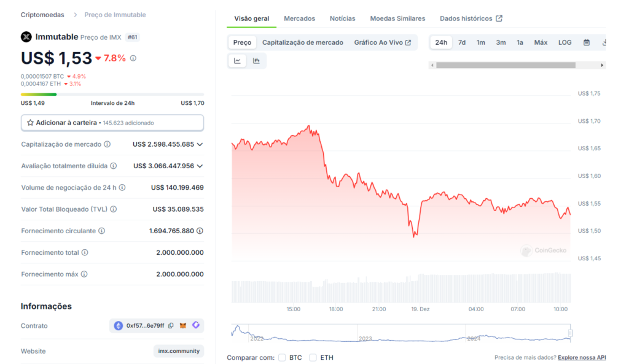Click the #61 rank badge
The image size is (629, 364).
133,37
